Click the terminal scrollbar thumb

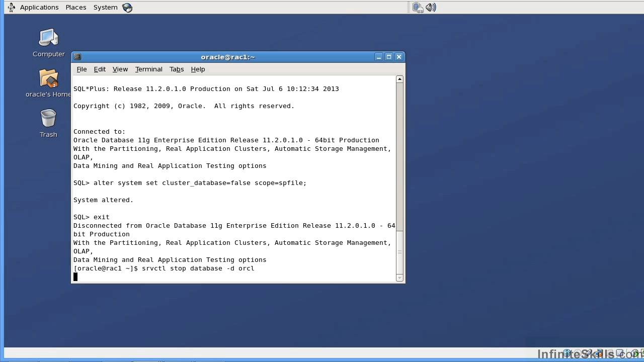pos(399,252)
